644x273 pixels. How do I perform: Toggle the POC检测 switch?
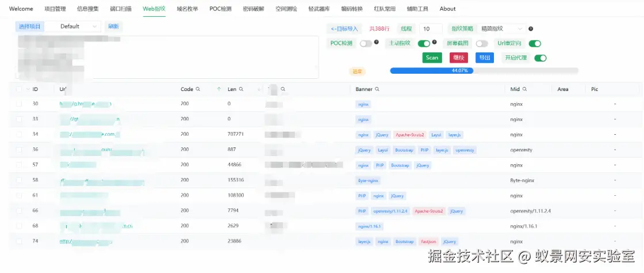pos(366,44)
